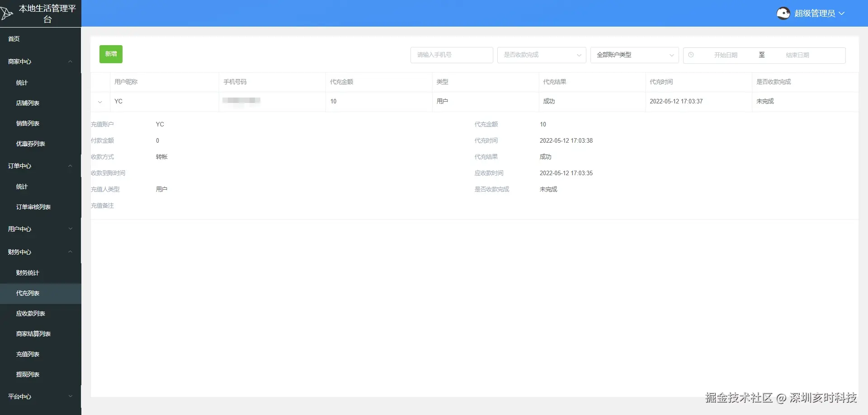
Task: Open 统计 under 商家中心
Action: pyautogui.click(x=41, y=83)
